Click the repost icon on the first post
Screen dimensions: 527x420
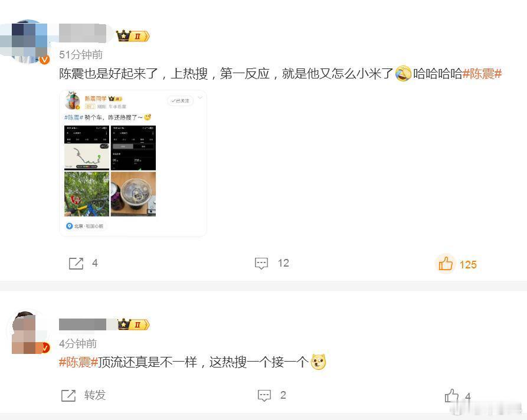tap(76, 264)
